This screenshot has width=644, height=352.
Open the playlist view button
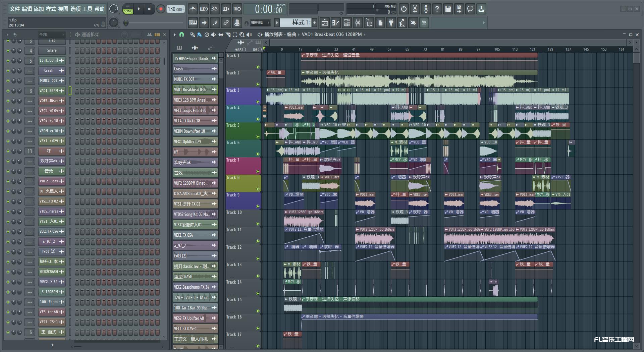pos(325,23)
